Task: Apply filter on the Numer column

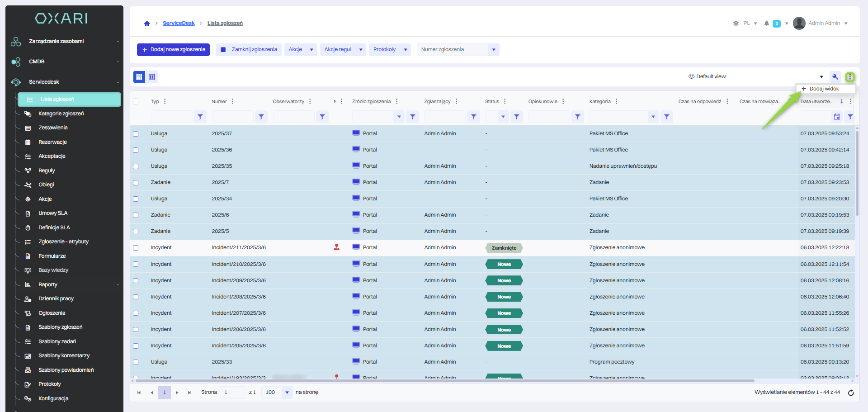Action: point(261,117)
